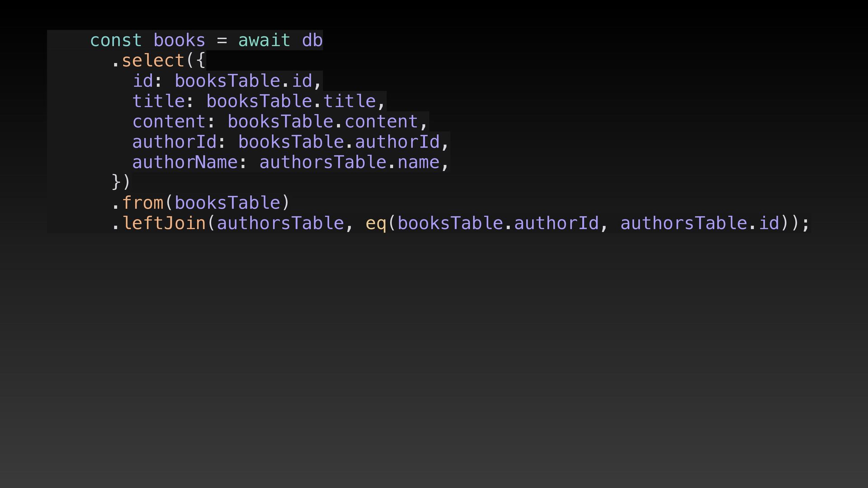Click the 'authorId' property key
This screenshot has height=488, width=868.
pos(174,142)
